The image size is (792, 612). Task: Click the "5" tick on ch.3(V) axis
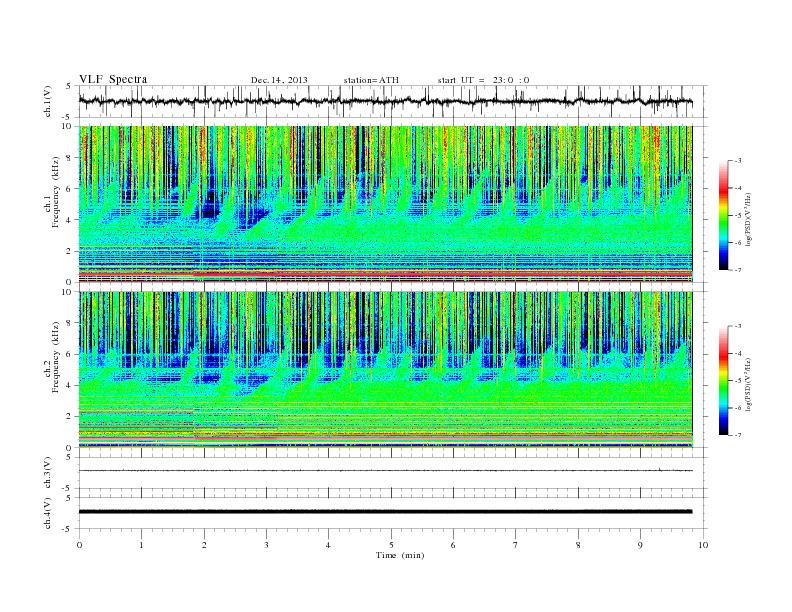click(70, 457)
